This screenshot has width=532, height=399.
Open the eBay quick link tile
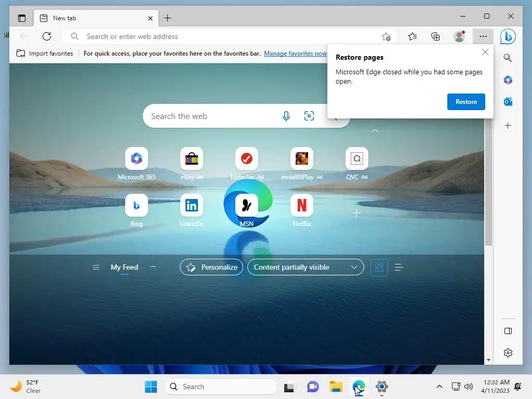tap(192, 164)
